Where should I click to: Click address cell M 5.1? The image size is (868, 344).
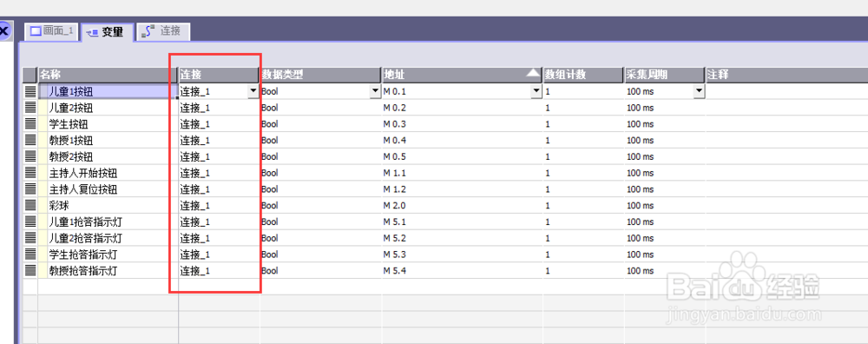click(x=463, y=222)
